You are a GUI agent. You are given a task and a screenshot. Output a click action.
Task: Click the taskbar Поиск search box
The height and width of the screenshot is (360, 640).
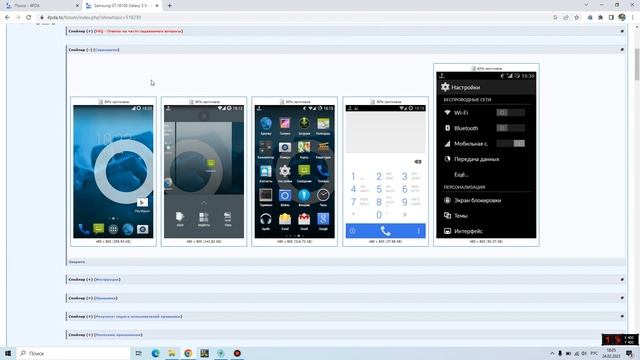click(x=73, y=353)
